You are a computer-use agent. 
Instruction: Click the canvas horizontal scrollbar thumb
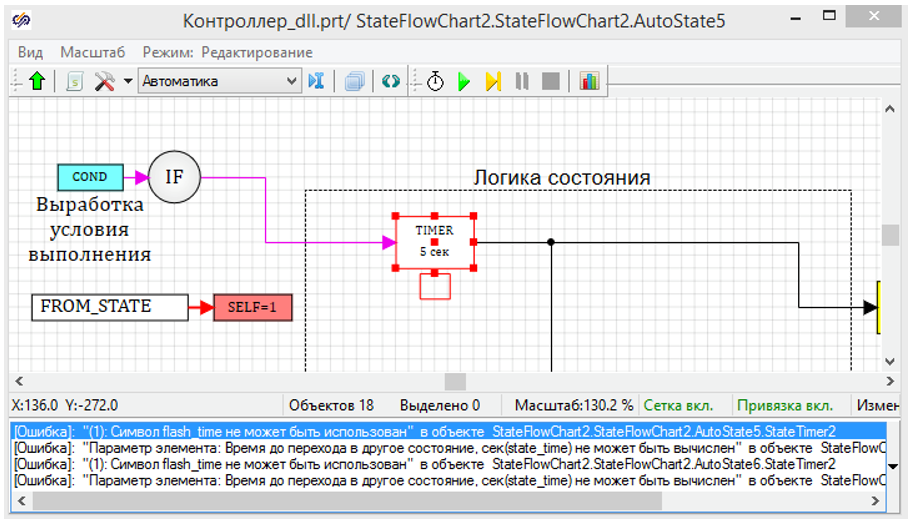point(455,381)
